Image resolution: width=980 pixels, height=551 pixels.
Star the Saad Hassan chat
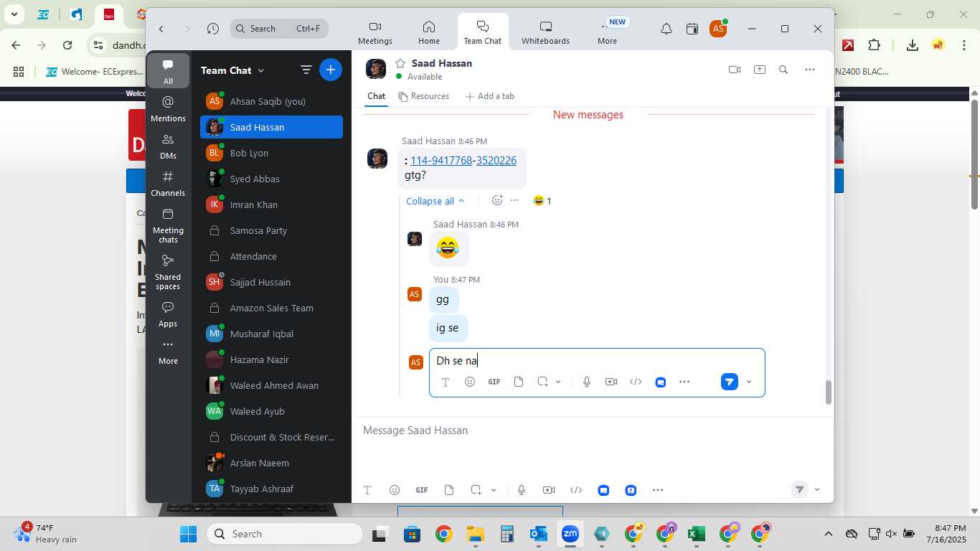(400, 63)
